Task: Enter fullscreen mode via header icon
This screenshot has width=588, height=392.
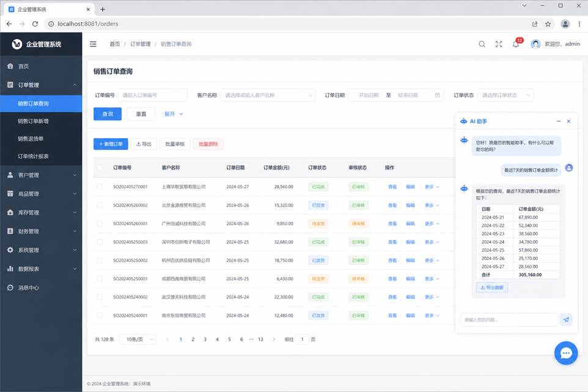Action: click(x=499, y=44)
